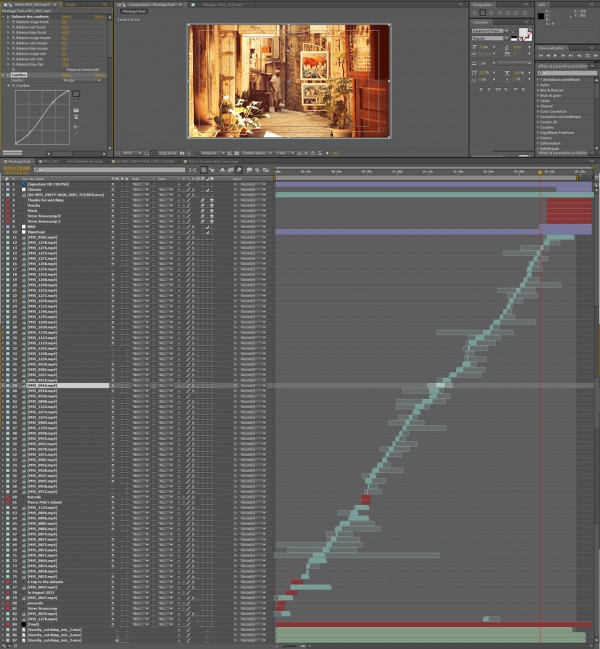600x649 pixels.
Task: Play the preview in Prévisualisation panel
Action: pos(555,55)
